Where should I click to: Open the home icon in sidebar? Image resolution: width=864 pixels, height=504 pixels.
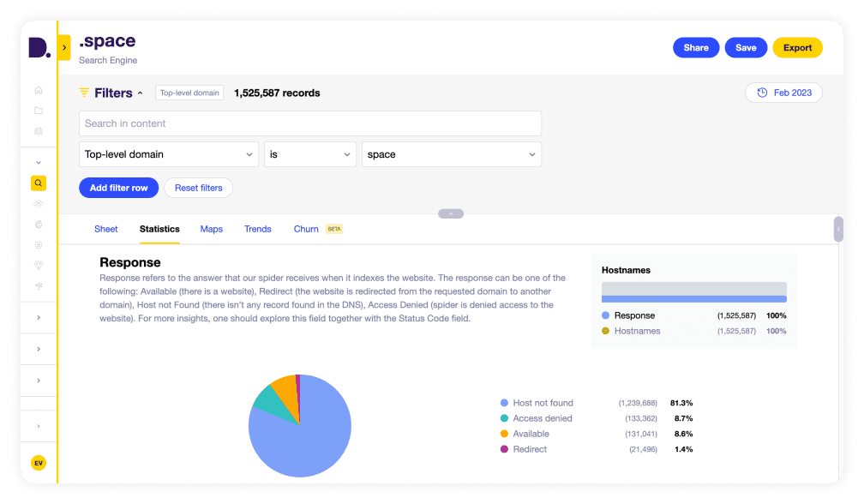click(x=39, y=90)
